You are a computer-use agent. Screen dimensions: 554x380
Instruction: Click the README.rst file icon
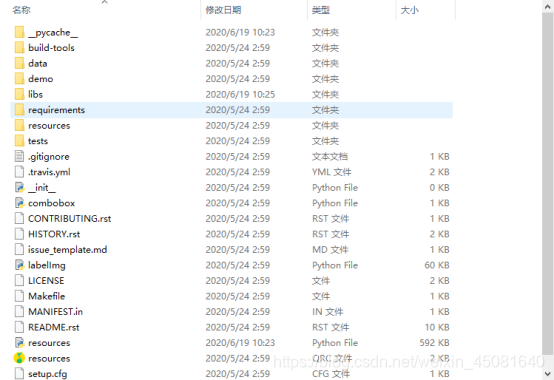pos(19,327)
